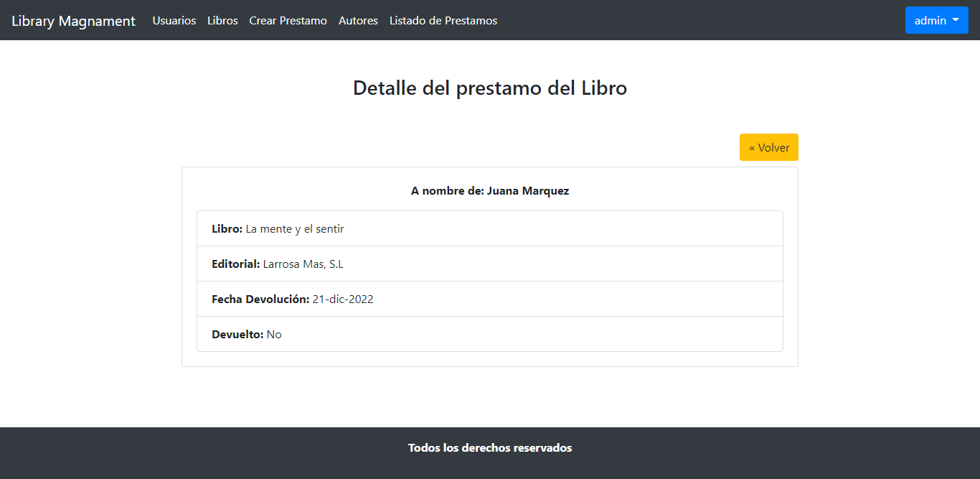Select the 'Detalle del prestamo del Libro' heading
The height and width of the screenshot is (479, 980).
click(x=490, y=88)
